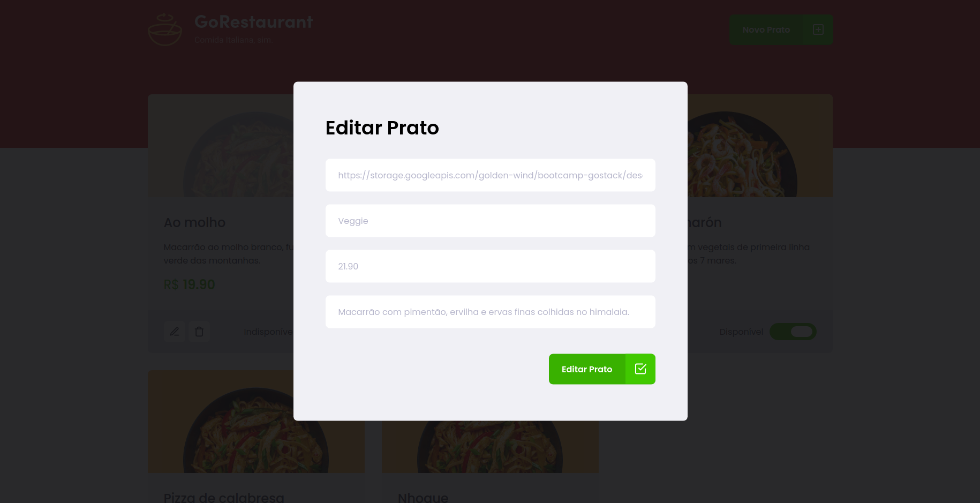Click the check-square icon on Editar Prato button
Viewport: 980px width, 503px height.
tap(640, 369)
